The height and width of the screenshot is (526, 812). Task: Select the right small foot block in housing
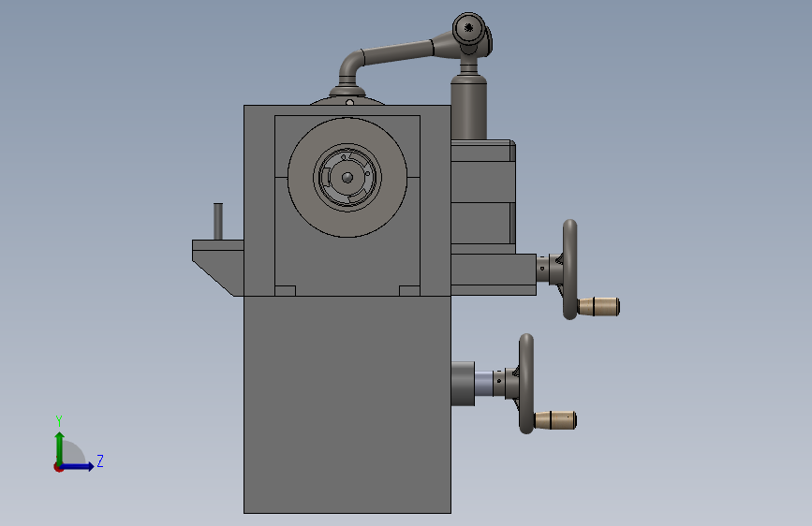coord(409,291)
